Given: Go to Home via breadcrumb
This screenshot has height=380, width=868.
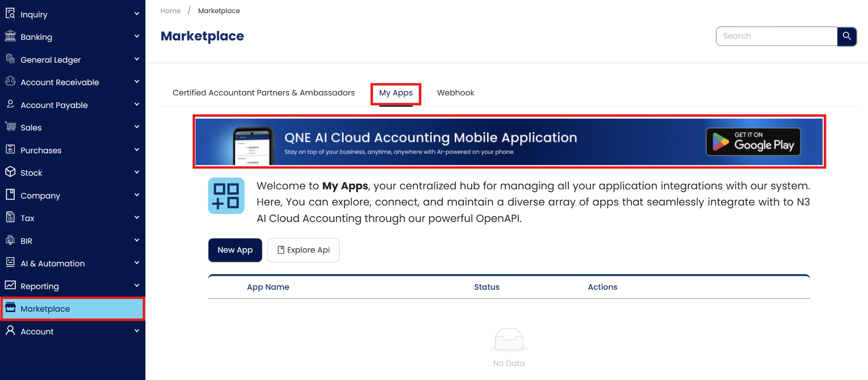Looking at the screenshot, I should 170,11.
